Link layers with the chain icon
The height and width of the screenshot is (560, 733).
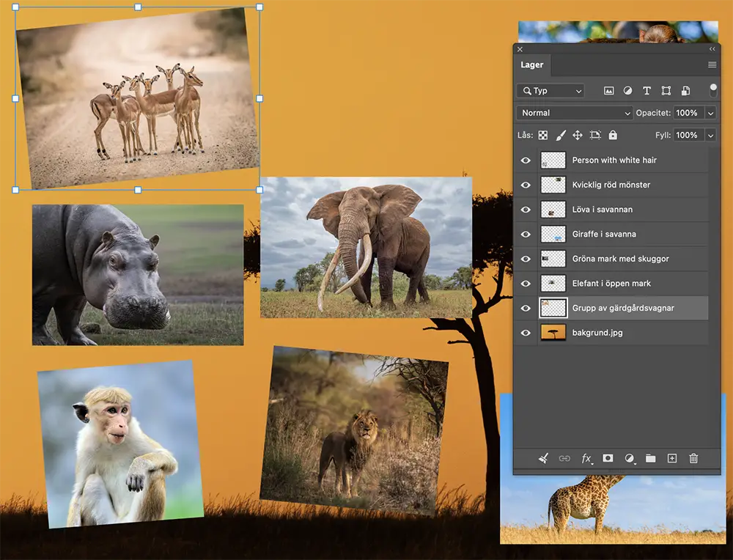(x=564, y=458)
